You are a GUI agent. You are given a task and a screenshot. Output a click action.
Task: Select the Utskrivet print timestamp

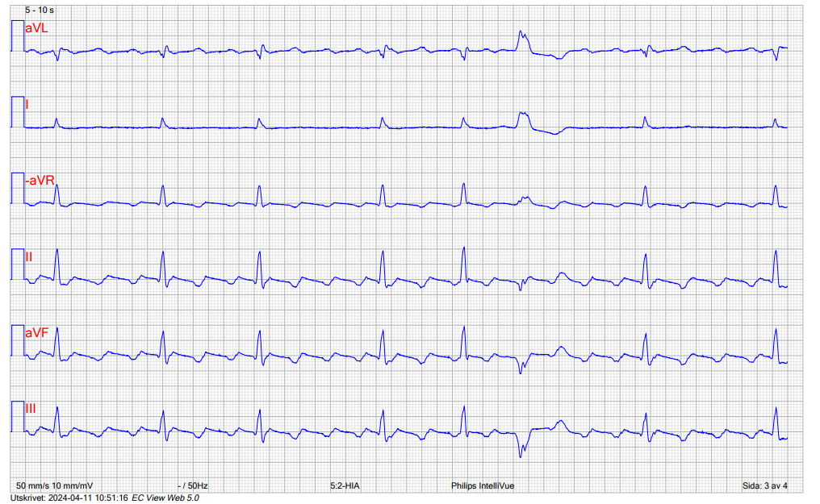[69, 498]
